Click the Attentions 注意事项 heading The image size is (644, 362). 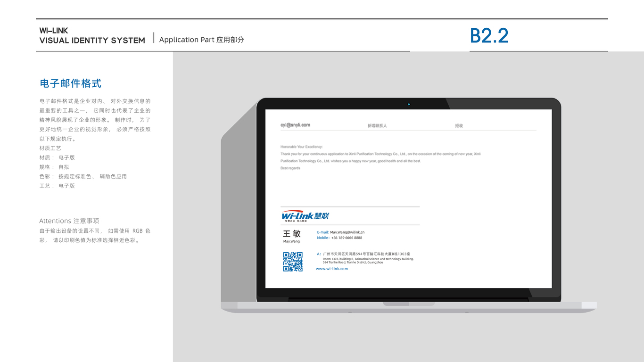tap(69, 221)
